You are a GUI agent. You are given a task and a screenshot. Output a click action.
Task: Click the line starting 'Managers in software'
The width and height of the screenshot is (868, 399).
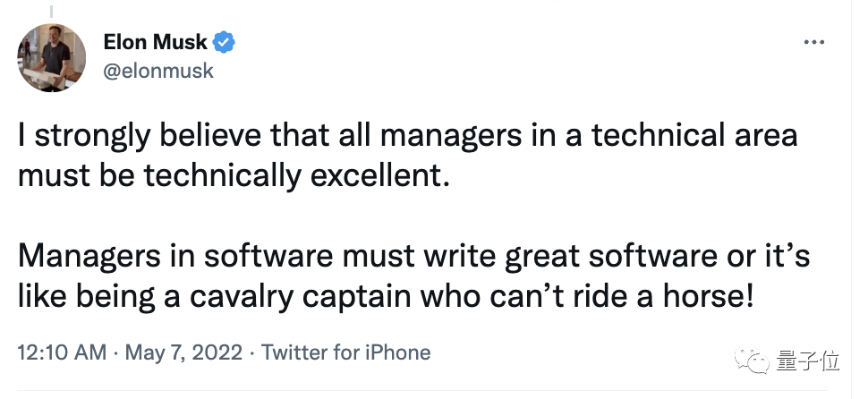413,256
